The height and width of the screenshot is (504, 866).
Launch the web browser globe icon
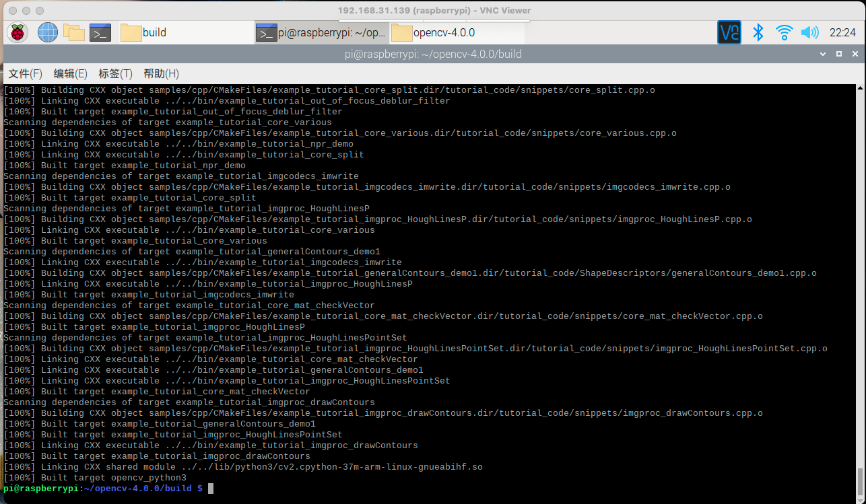tap(48, 32)
